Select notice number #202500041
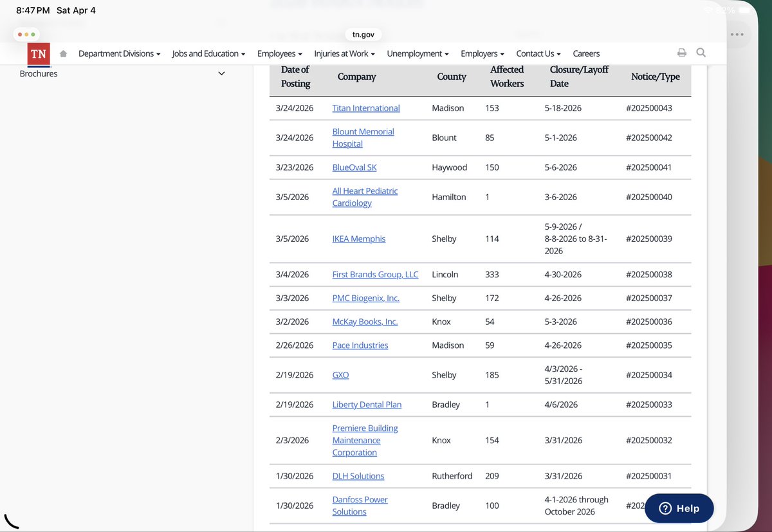 coord(648,167)
